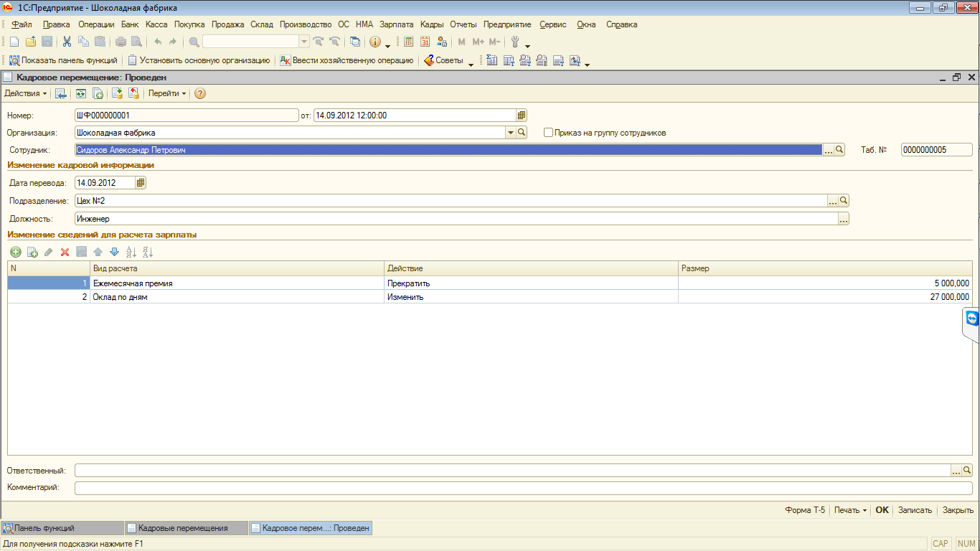Click Ввести хозяйственную операцию button
This screenshot has width=980, height=551.
[x=347, y=60]
